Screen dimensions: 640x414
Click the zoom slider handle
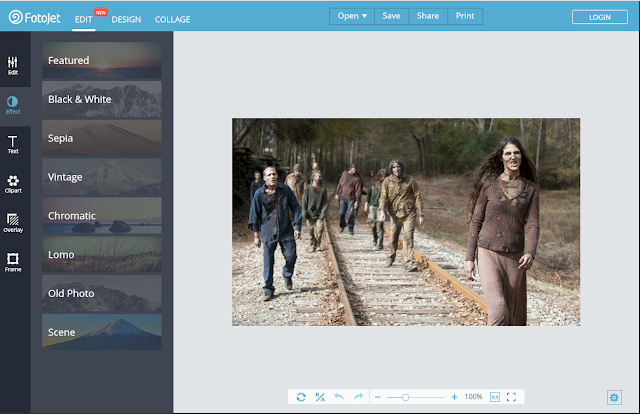coord(405,397)
